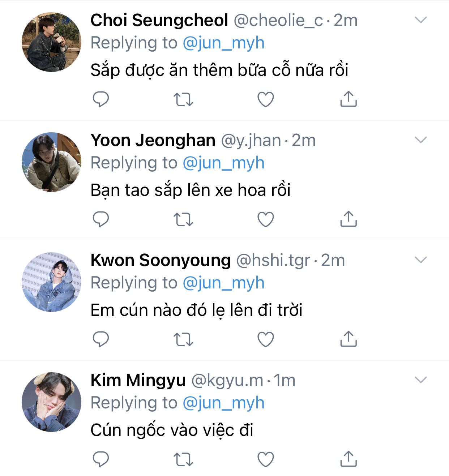Retweet Yoon Jeonghan's reply
This screenshot has width=449, height=476.
click(x=183, y=219)
